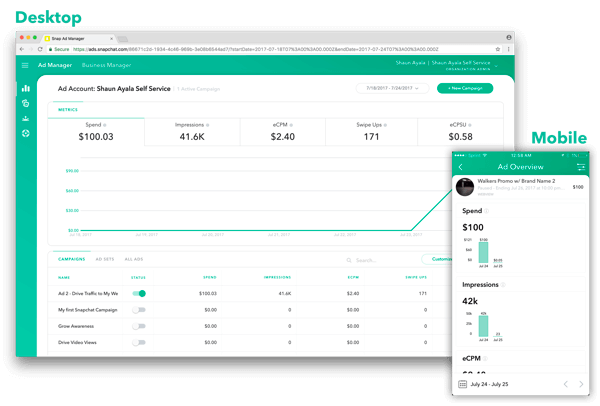Open the hamburger menu in Ad Manager
The height and width of the screenshot is (406, 600).
(25, 65)
